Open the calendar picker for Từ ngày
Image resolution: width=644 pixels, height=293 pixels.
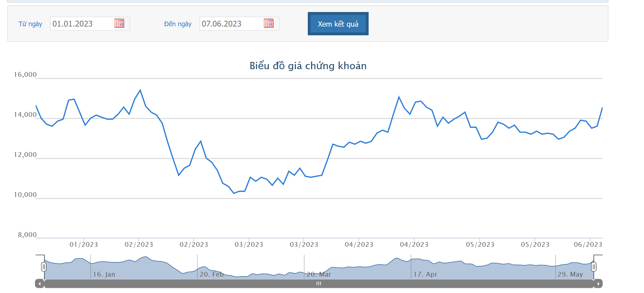point(119,23)
